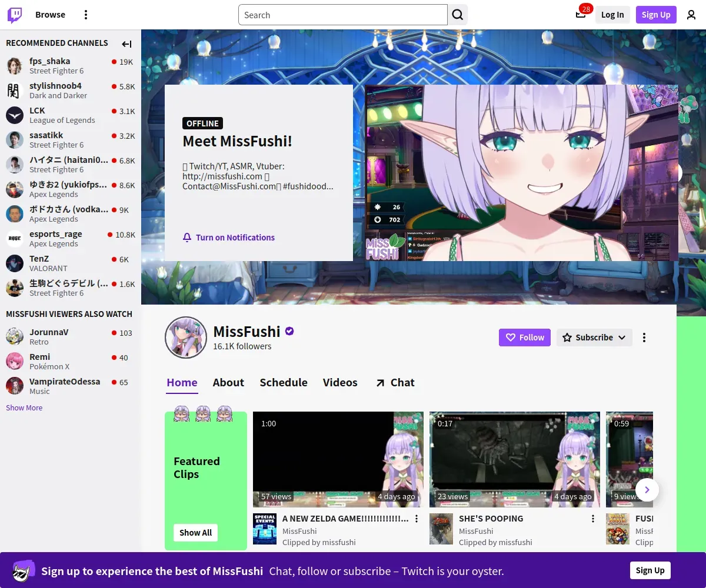706x588 pixels.
Task: Click '16.1K followers' text
Action: coord(242,346)
